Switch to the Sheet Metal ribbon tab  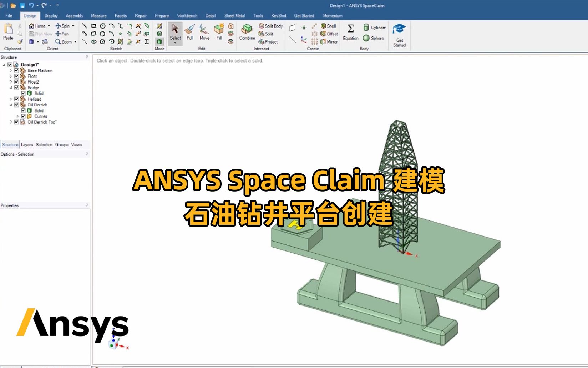click(x=234, y=16)
